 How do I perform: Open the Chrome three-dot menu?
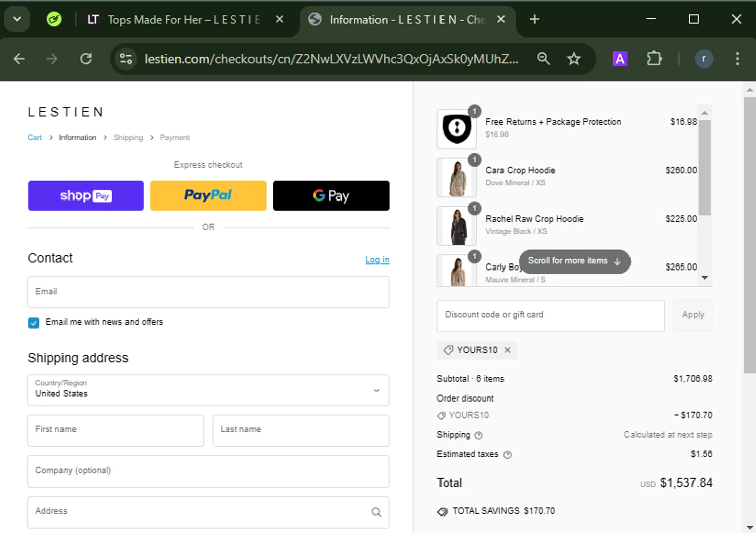[x=737, y=59]
